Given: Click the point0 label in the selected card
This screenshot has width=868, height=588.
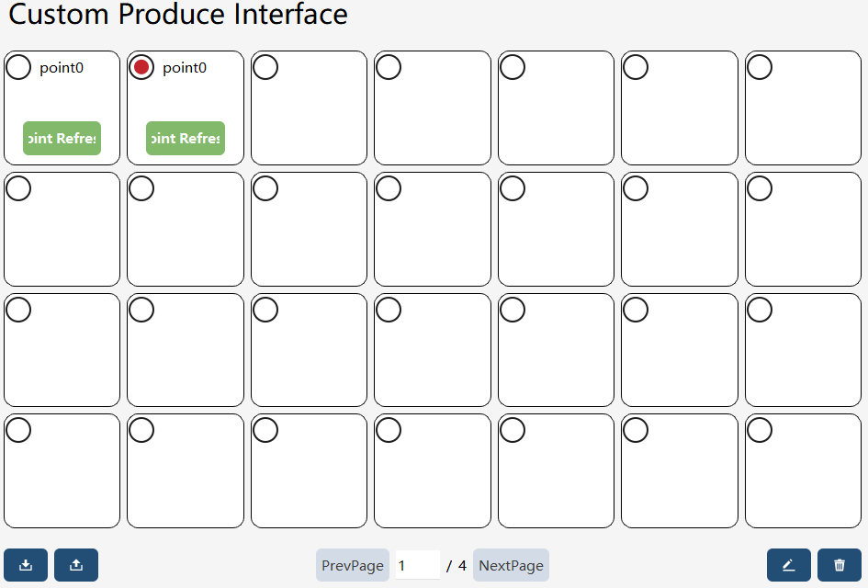Looking at the screenshot, I should [x=185, y=68].
